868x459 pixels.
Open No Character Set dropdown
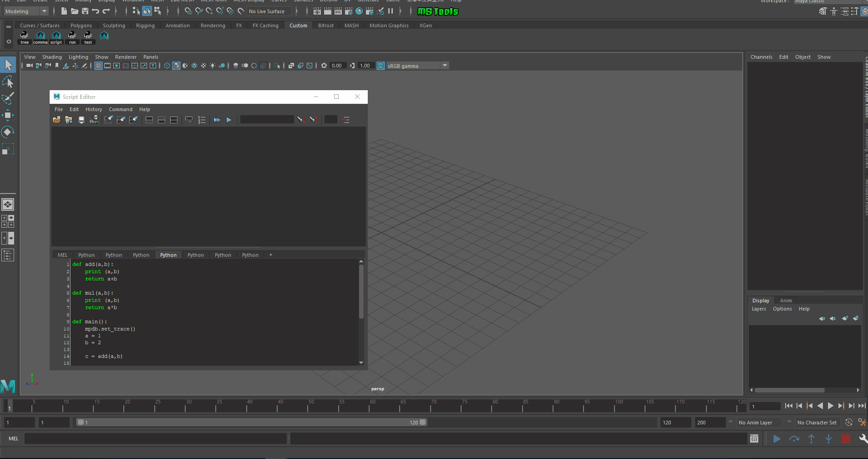(x=817, y=423)
